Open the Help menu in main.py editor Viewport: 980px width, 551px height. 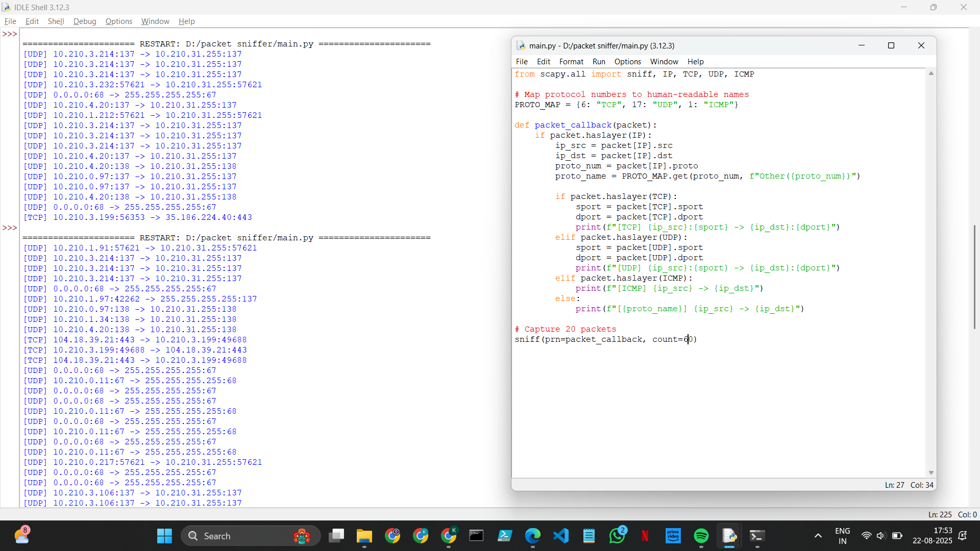coord(696,61)
